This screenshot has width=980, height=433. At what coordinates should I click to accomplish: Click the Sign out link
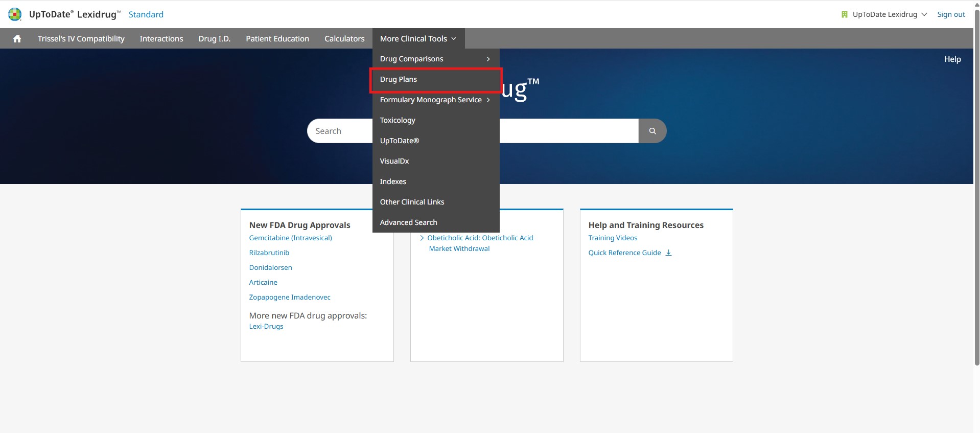pos(950,14)
